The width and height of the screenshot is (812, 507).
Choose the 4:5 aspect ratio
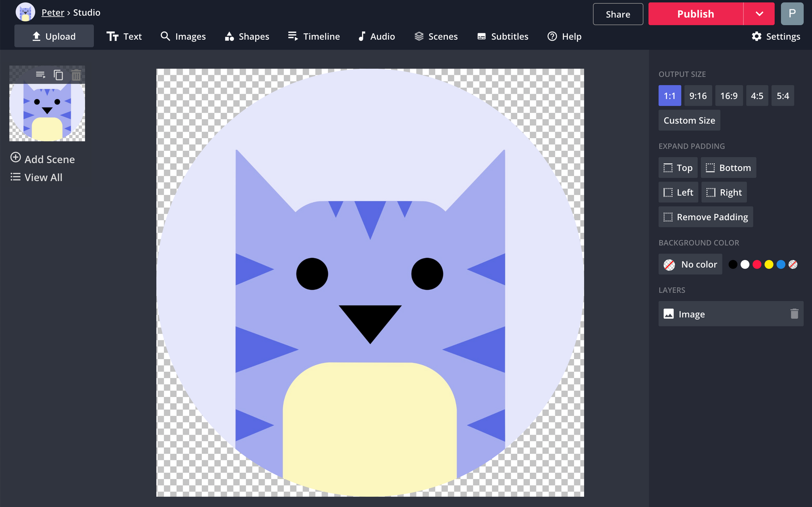(x=757, y=96)
